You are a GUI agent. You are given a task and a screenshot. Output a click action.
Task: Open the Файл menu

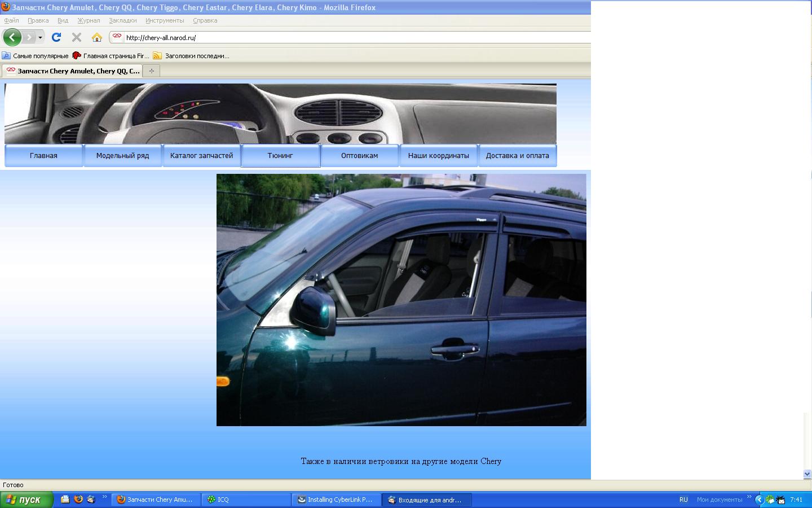coord(11,20)
